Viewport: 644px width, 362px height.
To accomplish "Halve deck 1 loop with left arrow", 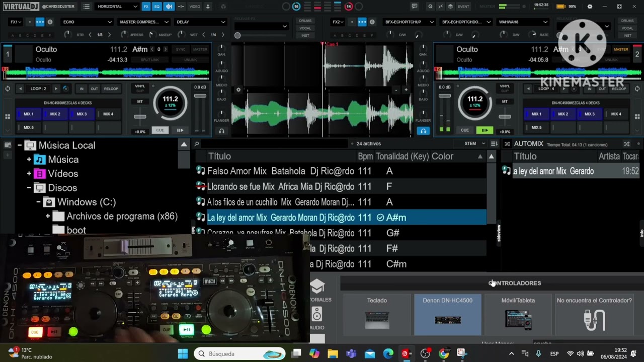I will coord(20,88).
